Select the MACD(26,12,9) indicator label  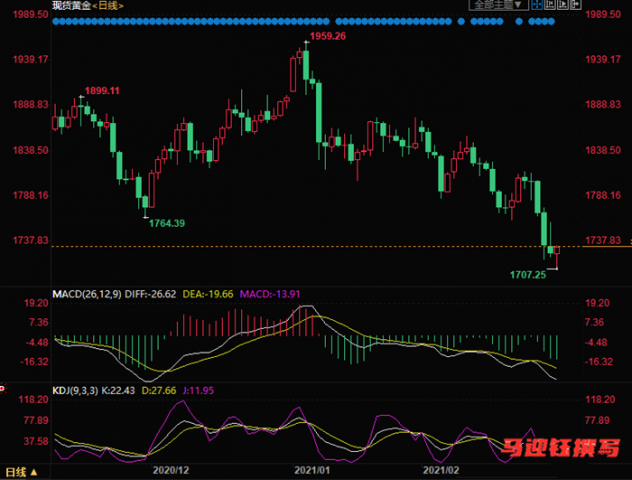87,294
